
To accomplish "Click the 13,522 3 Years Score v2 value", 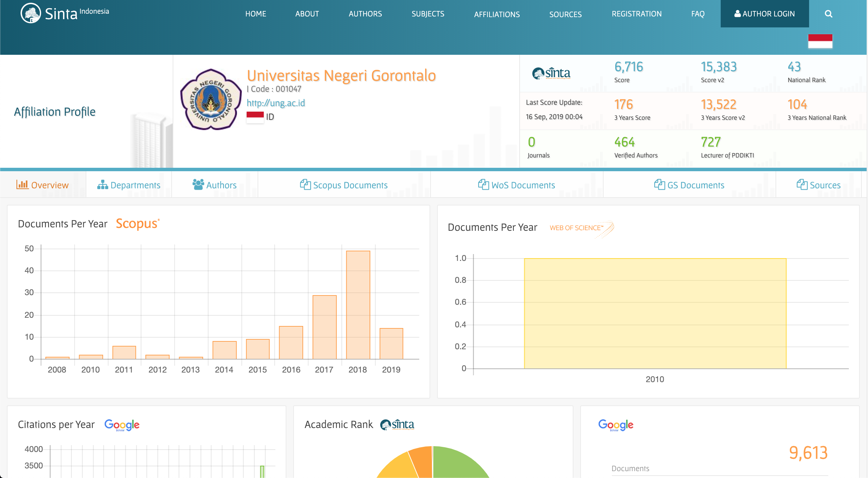I will tap(719, 104).
